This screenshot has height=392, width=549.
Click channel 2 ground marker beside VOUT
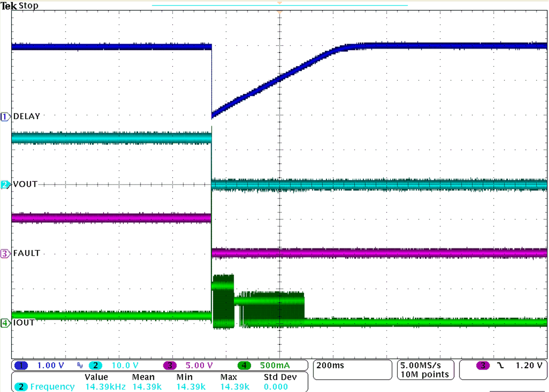point(5,185)
